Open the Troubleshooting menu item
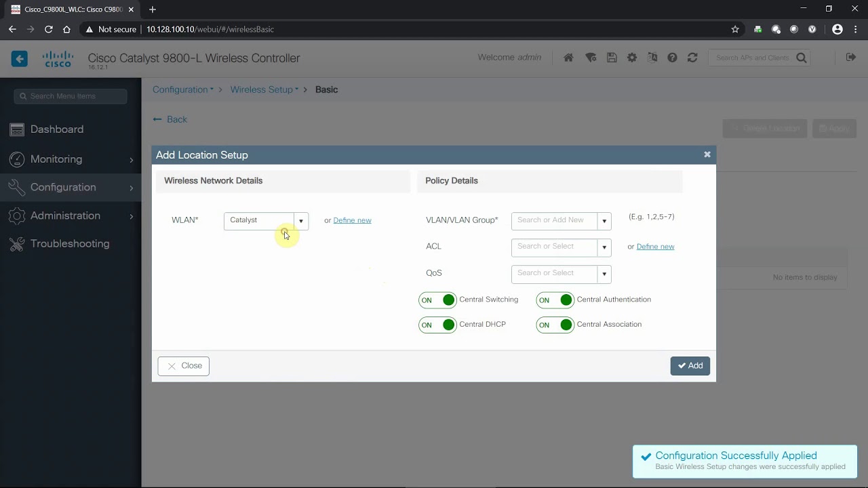Viewport: 868px width, 488px height. pyautogui.click(x=71, y=244)
